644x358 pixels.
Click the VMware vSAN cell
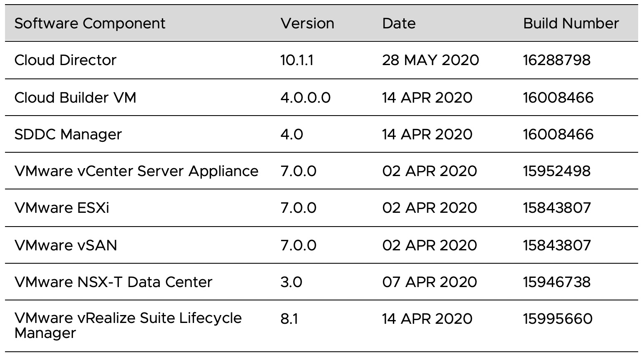(65, 245)
